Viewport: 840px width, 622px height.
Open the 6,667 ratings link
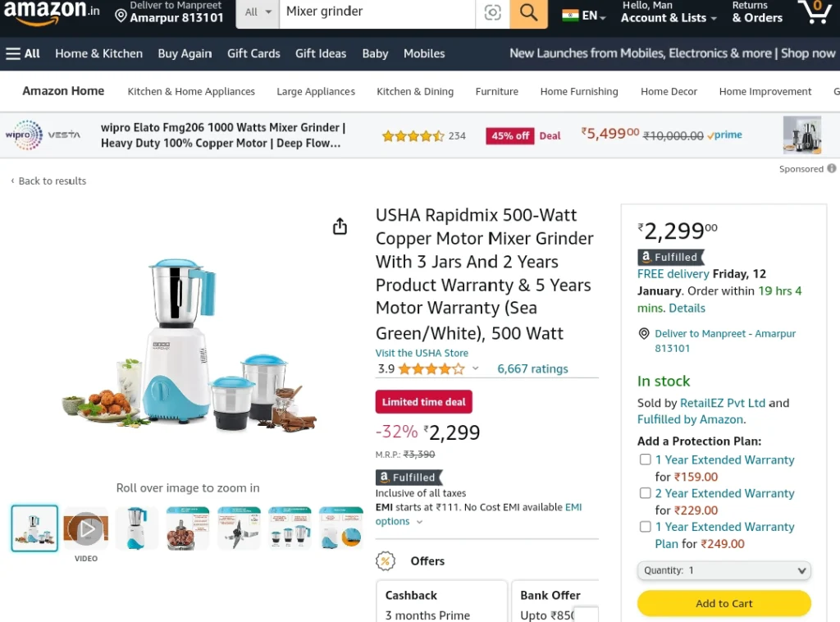click(532, 368)
